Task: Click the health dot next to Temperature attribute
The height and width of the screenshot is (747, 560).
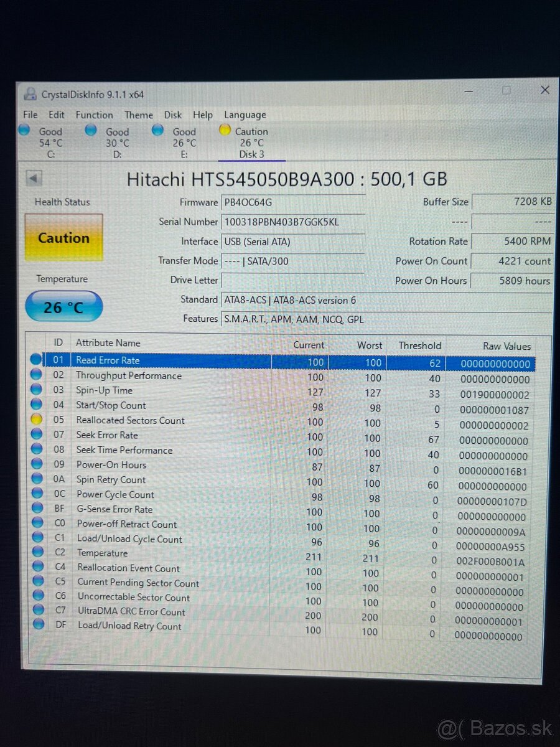Action: 36,553
